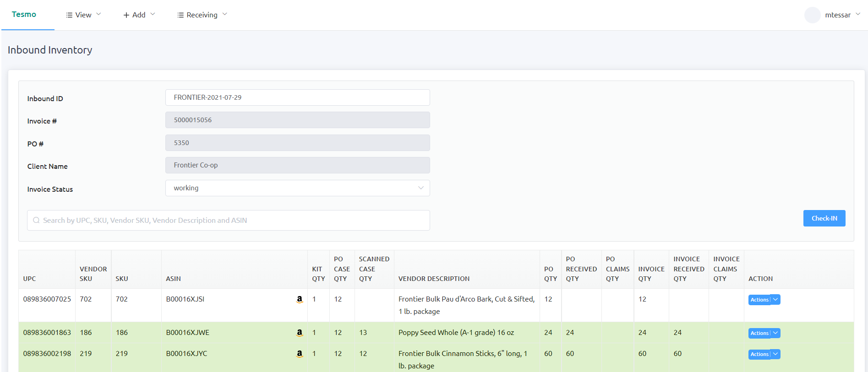Click the Client Name field
The height and width of the screenshot is (372, 868).
pyautogui.click(x=297, y=165)
